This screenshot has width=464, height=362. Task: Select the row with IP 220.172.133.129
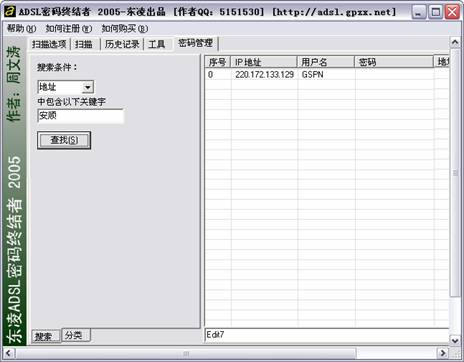point(327,74)
